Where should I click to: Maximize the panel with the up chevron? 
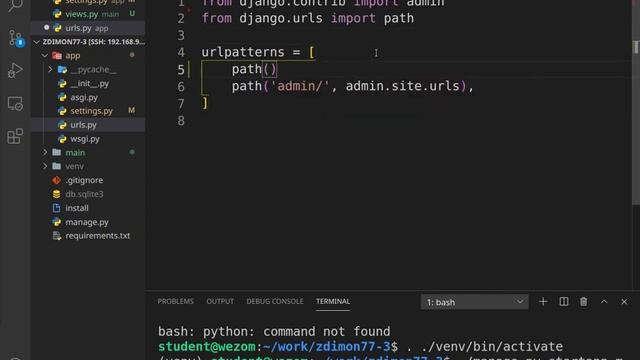[604, 302]
